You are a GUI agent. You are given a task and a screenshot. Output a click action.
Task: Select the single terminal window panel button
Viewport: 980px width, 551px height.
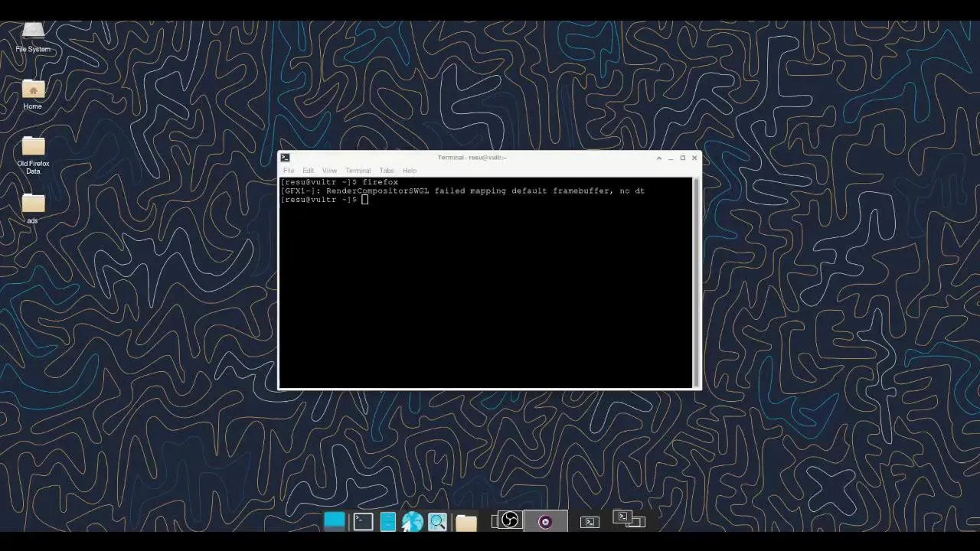click(x=589, y=522)
